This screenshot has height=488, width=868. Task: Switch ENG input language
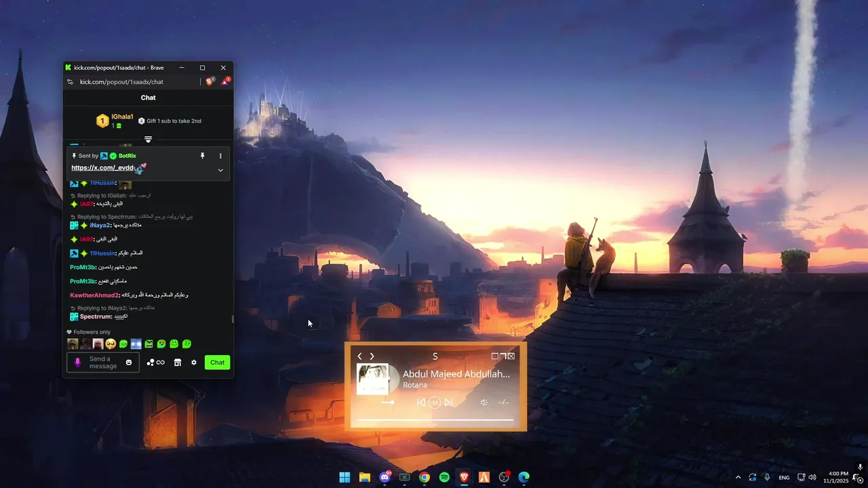(784, 478)
